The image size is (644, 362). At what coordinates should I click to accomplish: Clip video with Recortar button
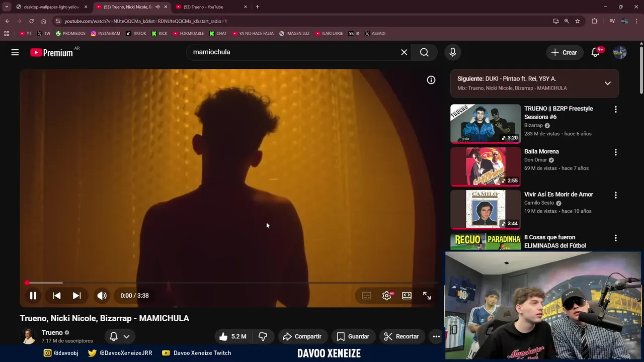pyautogui.click(x=401, y=336)
